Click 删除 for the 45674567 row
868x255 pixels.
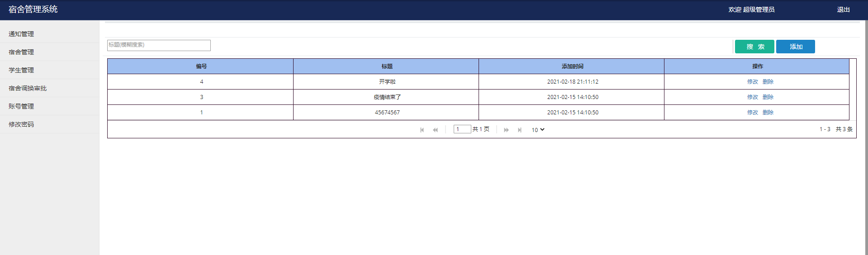[768, 113]
